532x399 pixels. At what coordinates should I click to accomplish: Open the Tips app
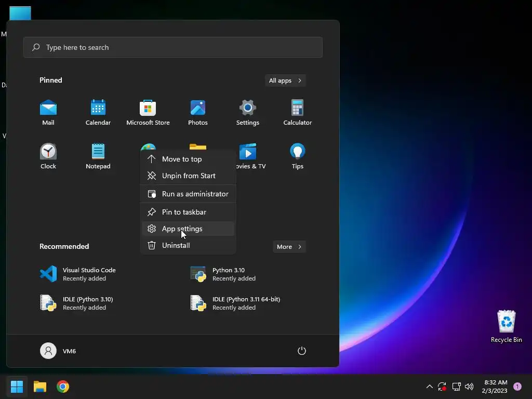coord(298,156)
